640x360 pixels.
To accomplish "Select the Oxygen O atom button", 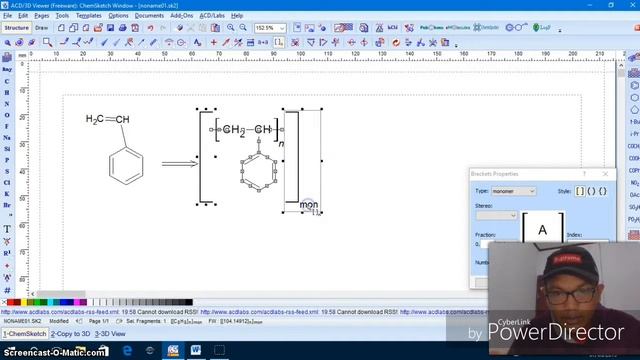I will (7, 115).
